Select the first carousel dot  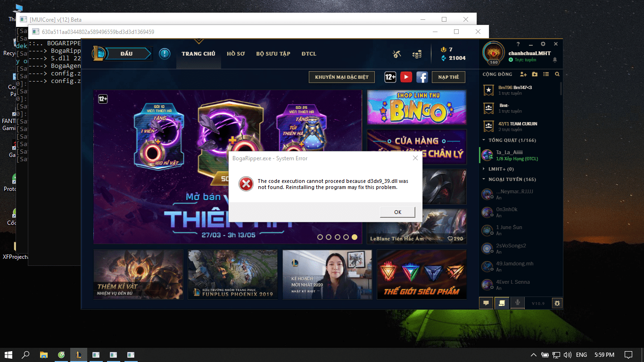(320, 237)
